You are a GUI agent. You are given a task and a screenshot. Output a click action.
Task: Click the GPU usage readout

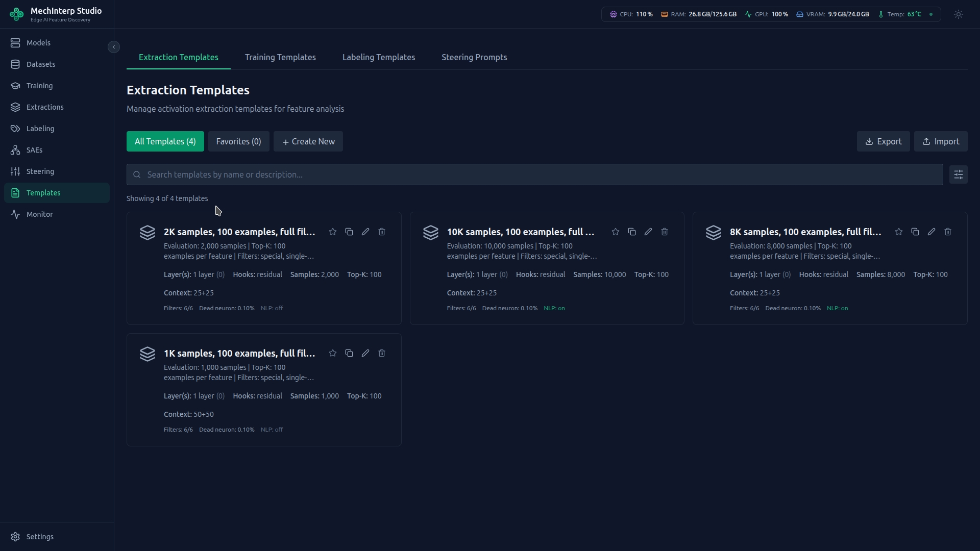click(766, 14)
